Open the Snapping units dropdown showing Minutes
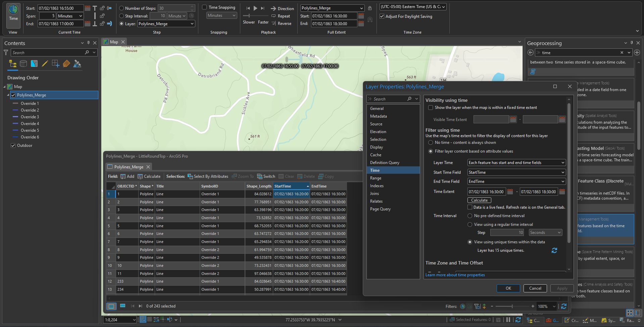 [x=221, y=15]
